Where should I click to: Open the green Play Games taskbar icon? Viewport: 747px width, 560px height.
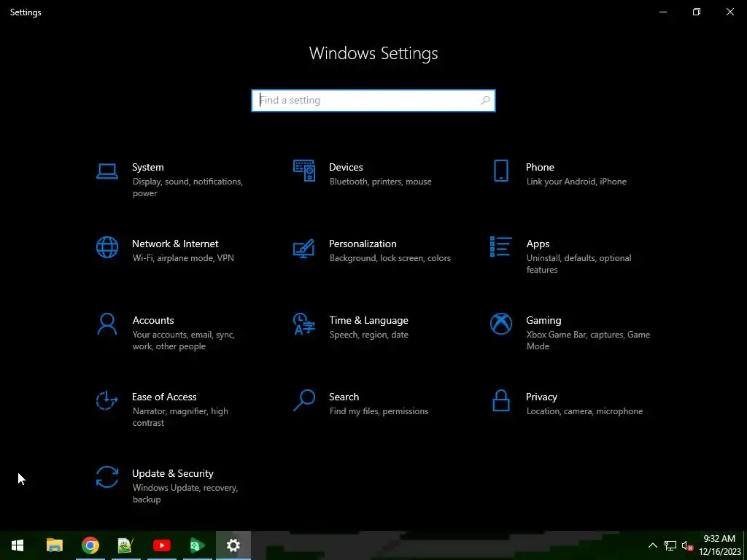(197, 545)
